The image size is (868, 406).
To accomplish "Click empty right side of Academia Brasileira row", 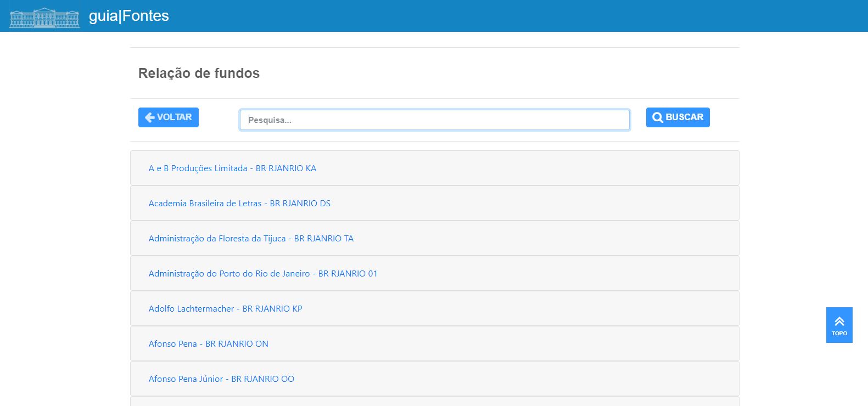I will (x=549, y=204).
